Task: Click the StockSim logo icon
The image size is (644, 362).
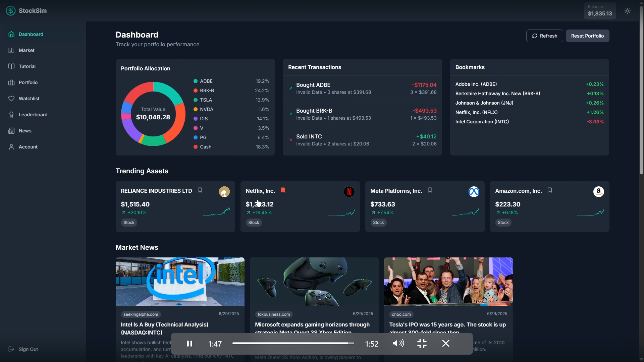Action: click(11, 11)
